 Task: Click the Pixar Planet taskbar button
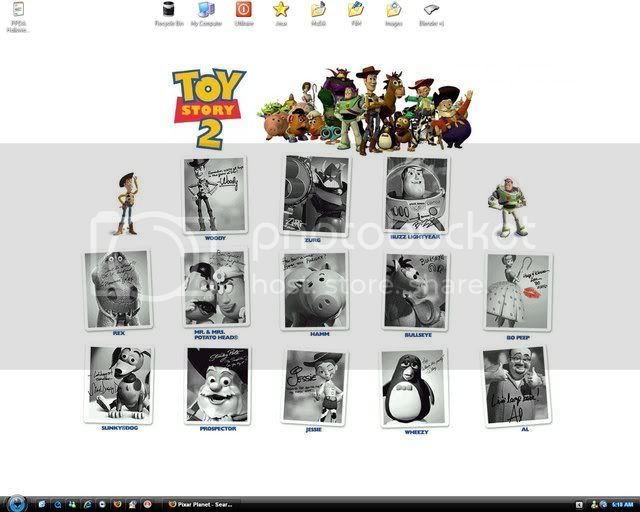(x=207, y=503)
